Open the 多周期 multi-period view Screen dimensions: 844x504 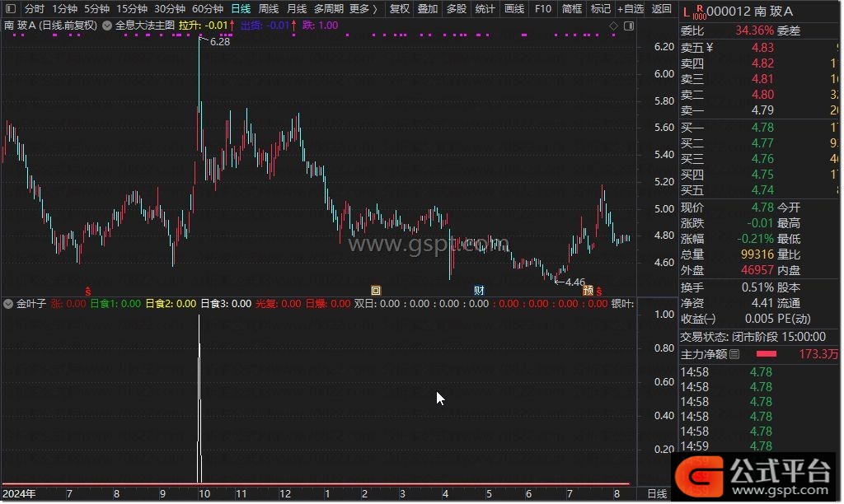tap(328, 8)
